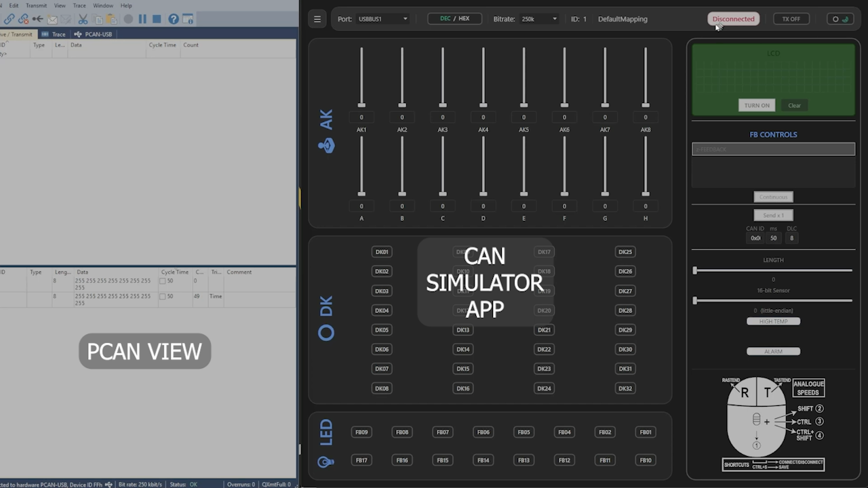The width and height of the screenshot is (868, 488).
Task: Start trace with the round record icon
Action: click(128, 19)
